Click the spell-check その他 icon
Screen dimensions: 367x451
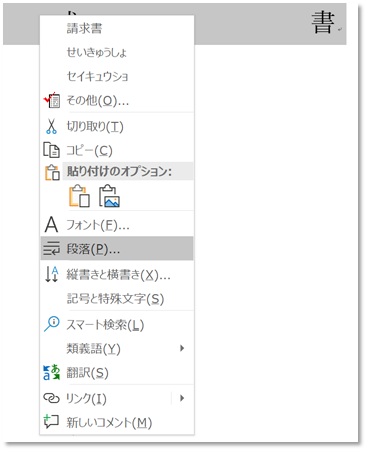click(52, 100)
